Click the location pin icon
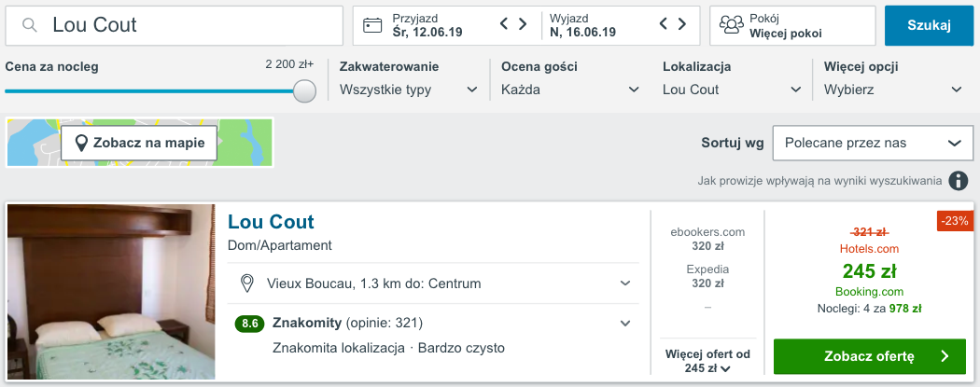 [247, 283]
